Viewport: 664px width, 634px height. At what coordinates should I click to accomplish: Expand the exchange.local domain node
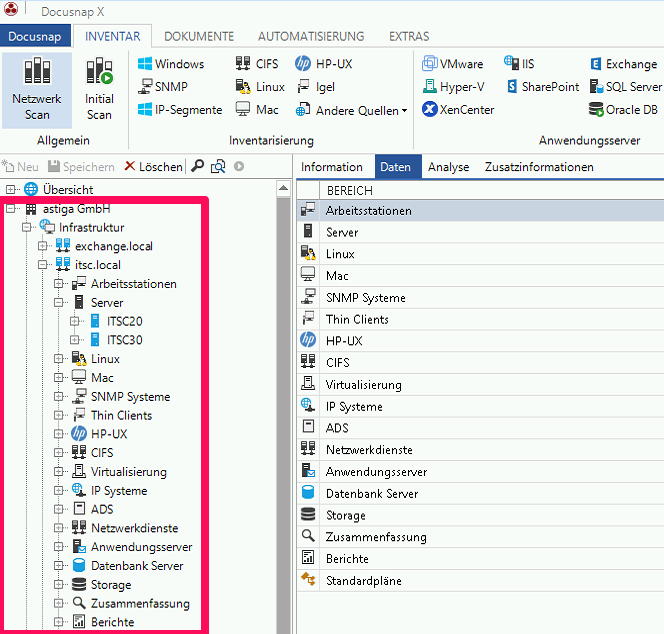coord(43,246)
